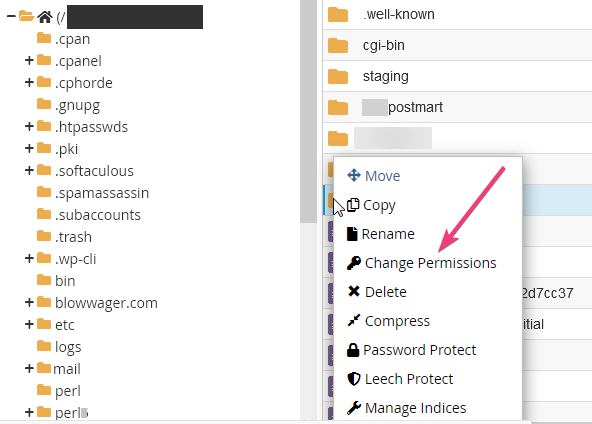Expand the blowwager.com folder node
This screenshot has width=592, height=424.
(x=29, y=302)
